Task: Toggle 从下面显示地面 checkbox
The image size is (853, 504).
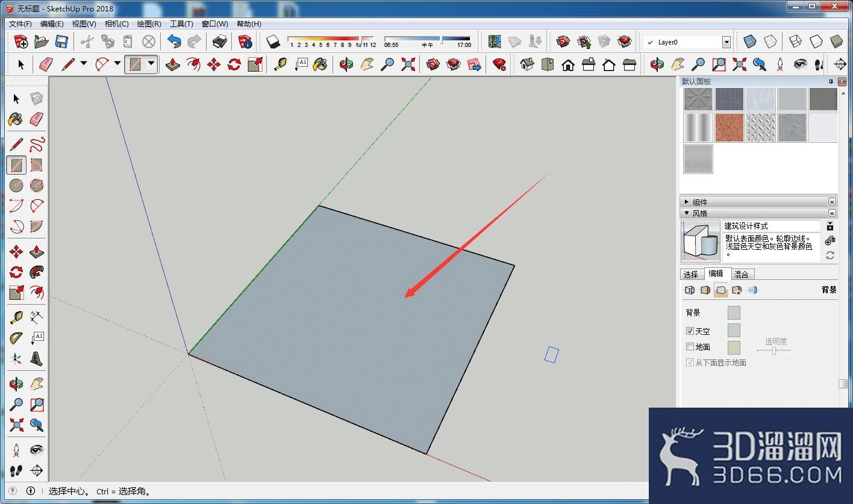Action: [690, 362]
